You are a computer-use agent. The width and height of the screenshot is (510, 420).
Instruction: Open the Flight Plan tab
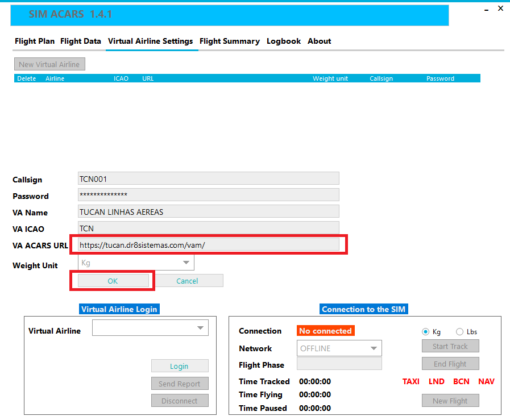[x=35, y=41]
